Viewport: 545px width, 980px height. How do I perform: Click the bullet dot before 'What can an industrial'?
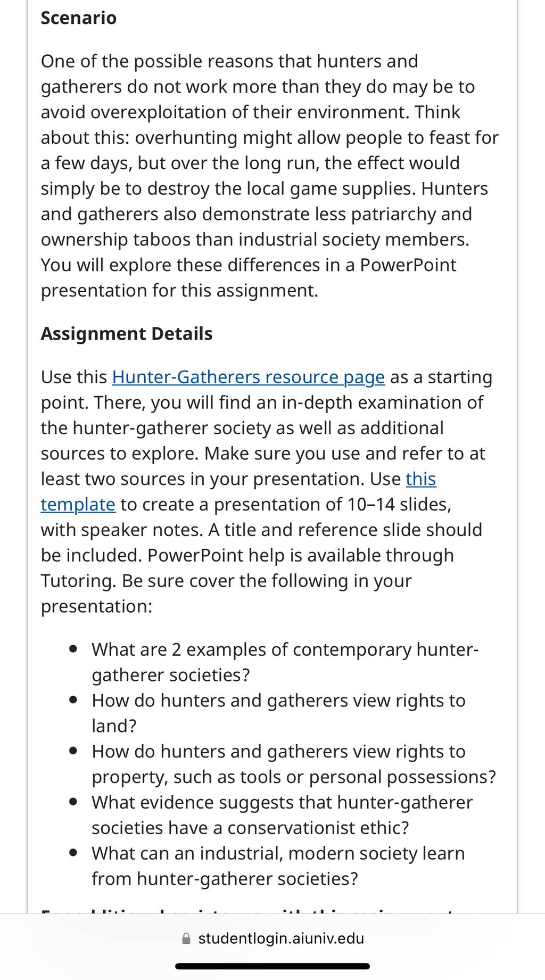point(74,853)
